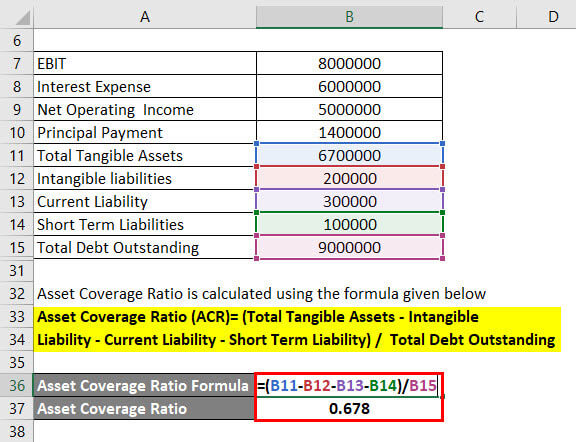Click the 6700000 value cell
Viewport: 576px width, 442px height.
click(x=349, y=155)
